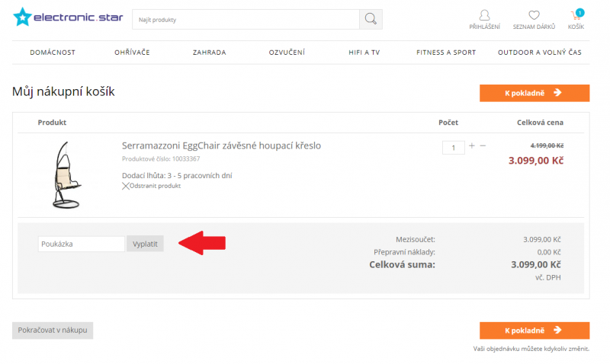610x364 pixels.
Task: Open the Domácnost menu
Action: click(53, 53)
